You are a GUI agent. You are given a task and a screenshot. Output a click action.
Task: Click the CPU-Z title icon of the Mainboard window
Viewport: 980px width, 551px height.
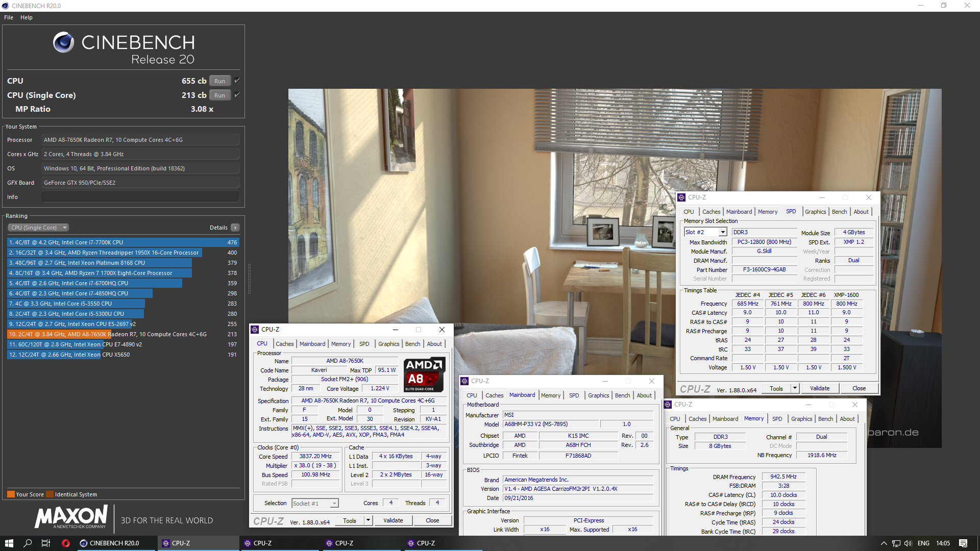tap(464, 381)
